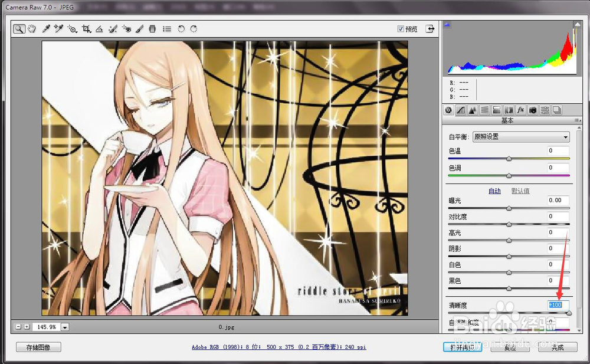Click the 自动 auto link

pos(494,191)
